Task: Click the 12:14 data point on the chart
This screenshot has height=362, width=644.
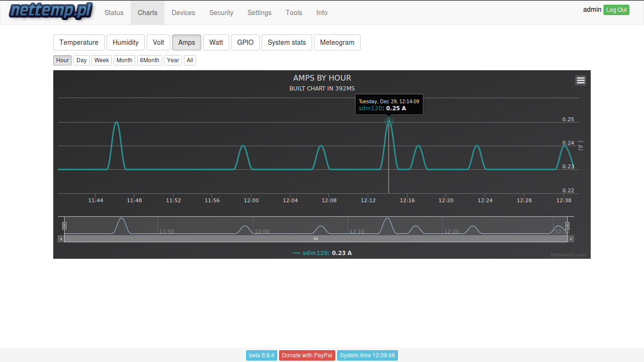Action: [x=389, y=122]
